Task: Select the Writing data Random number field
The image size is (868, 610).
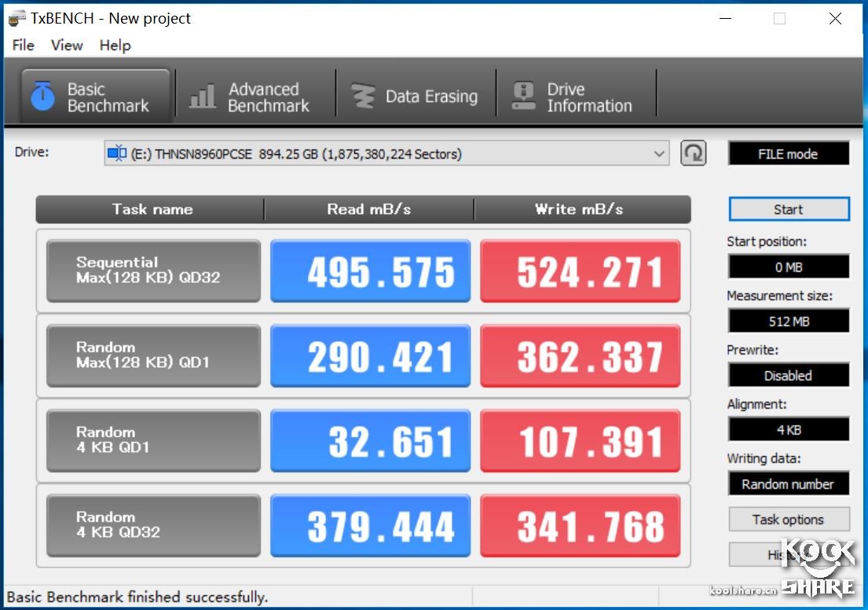Action: 789,484
